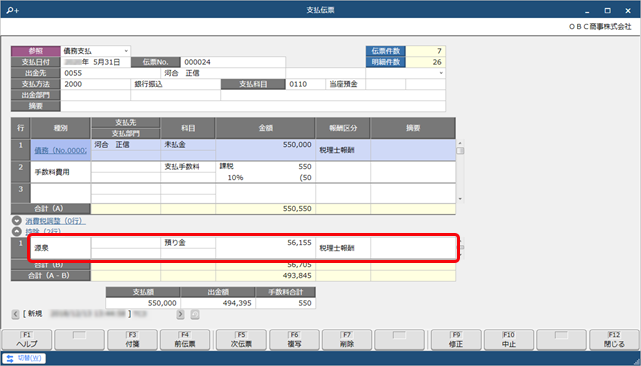Screen dimensions: 641x366
Task: Click the next history arrow button
Action: [180, 314]
